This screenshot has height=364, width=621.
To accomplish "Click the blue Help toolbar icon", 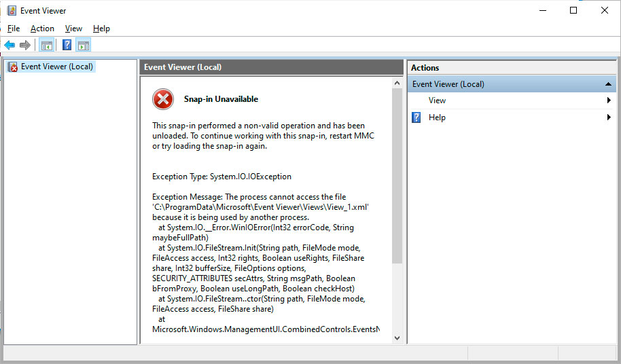I will click(67, 45).
